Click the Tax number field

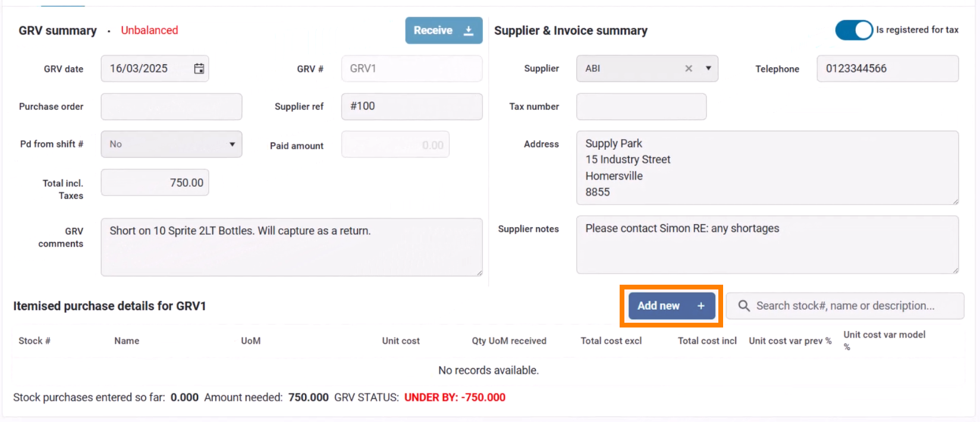[641, 107]
